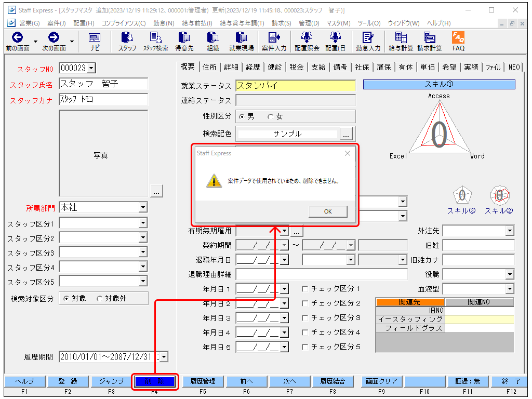Image resolution: width=532 pixels, height=399 pixels.
Task: Expand the スタッフ区分1 dropdown
Action: [x=143, y=223]
